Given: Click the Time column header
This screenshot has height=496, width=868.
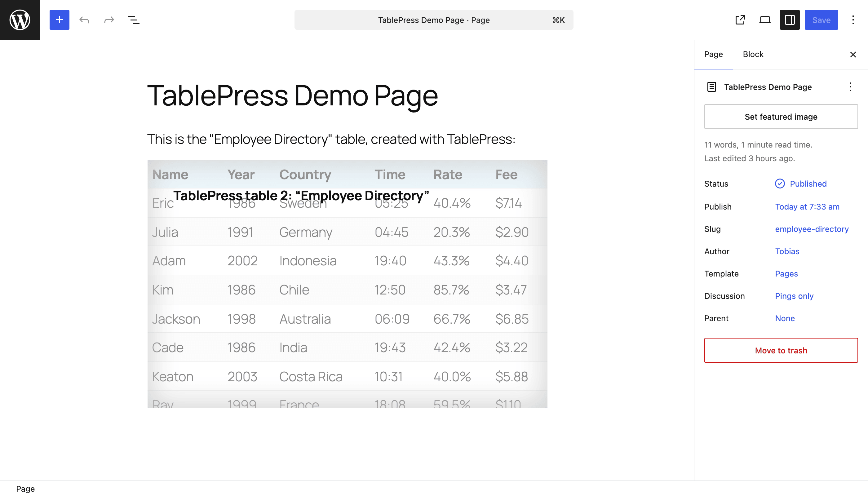Looking at the screenshot, I should pos(390,175).
